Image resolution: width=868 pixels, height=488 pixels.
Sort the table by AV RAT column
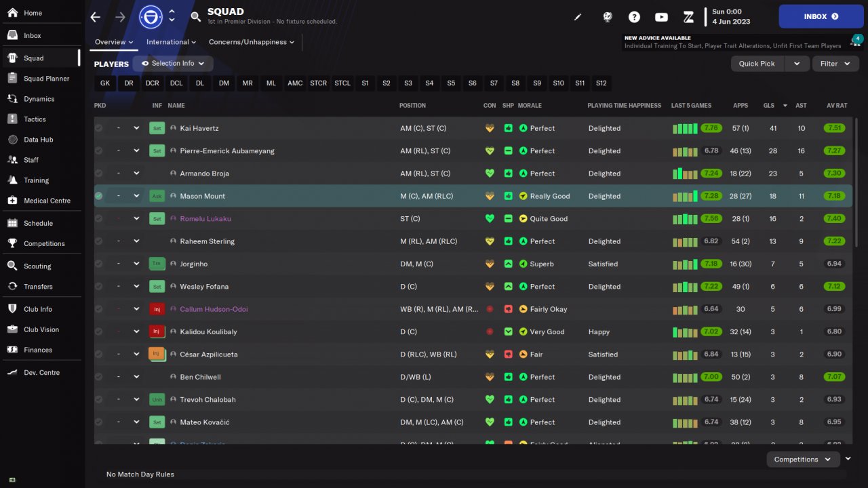point(837,106)
